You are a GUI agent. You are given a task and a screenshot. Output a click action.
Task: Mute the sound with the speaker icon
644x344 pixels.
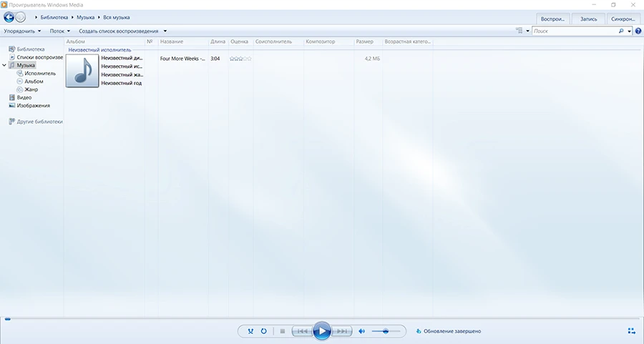362,331
